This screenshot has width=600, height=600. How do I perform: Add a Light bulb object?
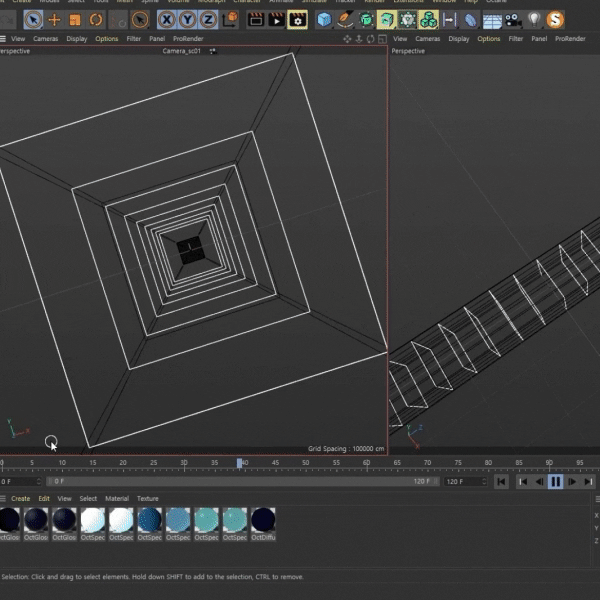pos(534,20)
